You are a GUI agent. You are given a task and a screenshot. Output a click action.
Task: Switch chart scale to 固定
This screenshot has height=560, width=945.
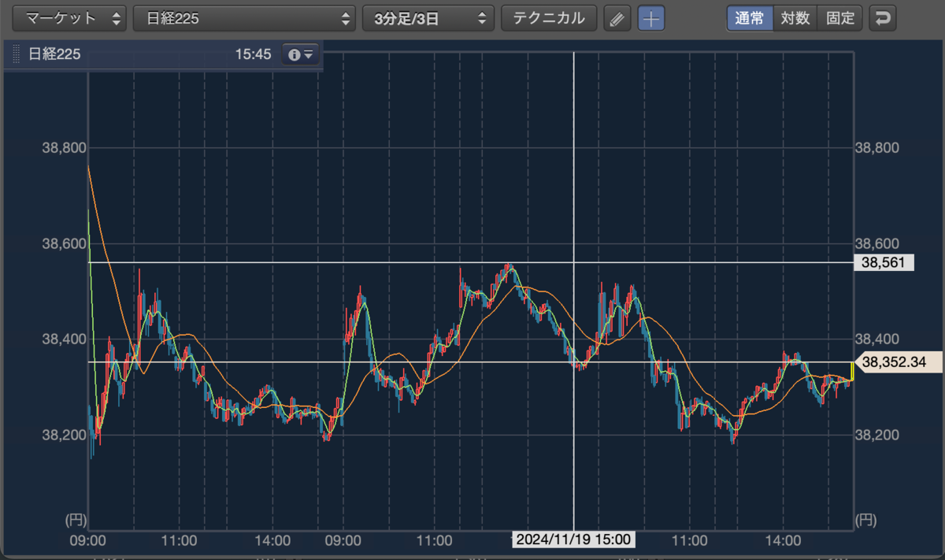pos(840,18)
